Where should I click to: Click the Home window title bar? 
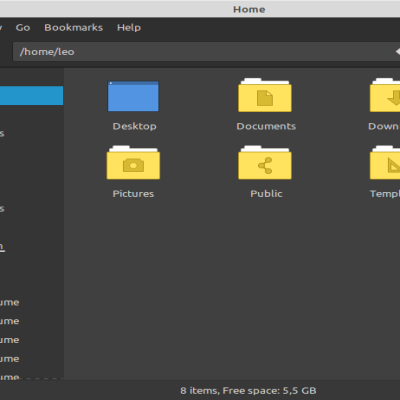click(200, 9)
